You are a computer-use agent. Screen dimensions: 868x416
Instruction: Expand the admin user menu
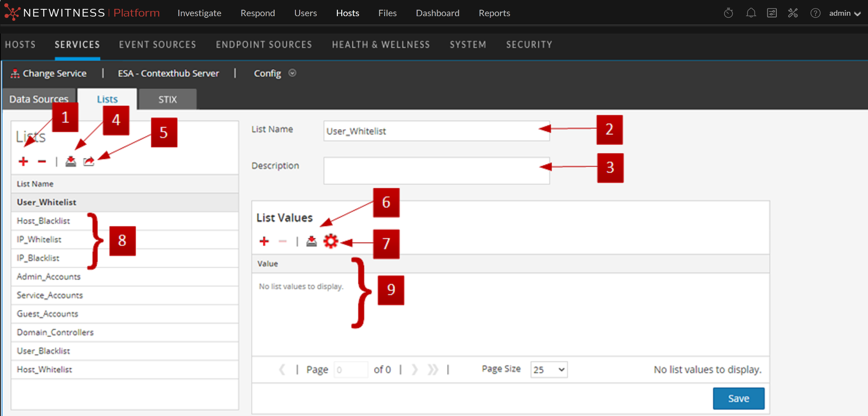(845, 13)
